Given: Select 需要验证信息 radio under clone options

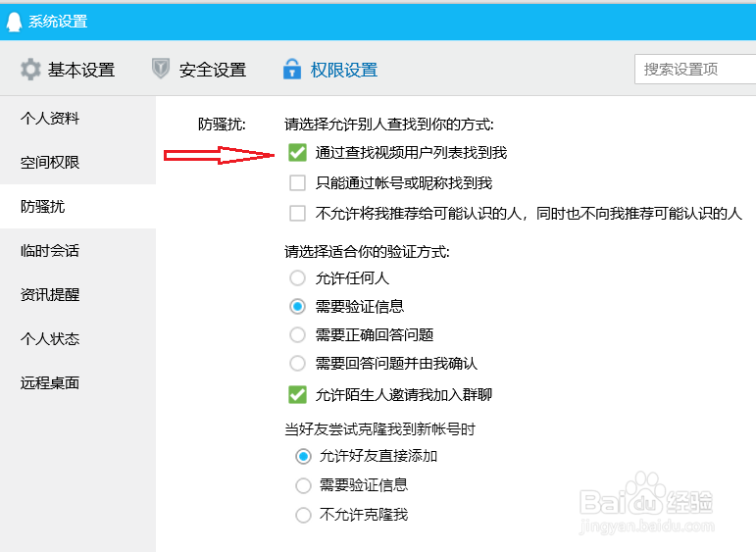Looking at the screenshot, I should [303, 485].
